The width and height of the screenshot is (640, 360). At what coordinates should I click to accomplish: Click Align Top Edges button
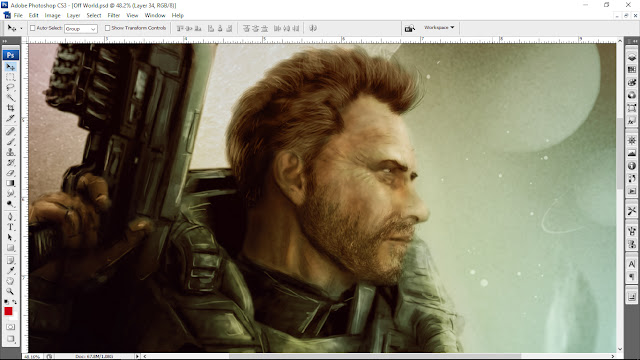(x=180, y=28)
